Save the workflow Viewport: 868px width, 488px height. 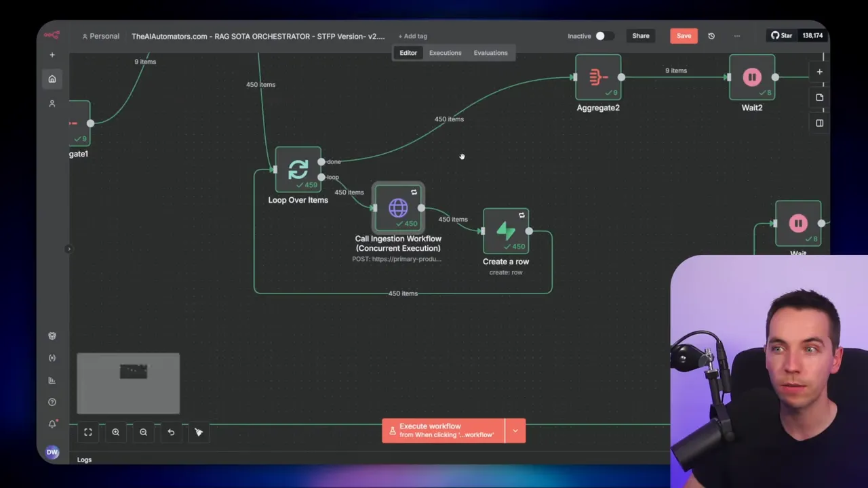click(x=684, y=36)
